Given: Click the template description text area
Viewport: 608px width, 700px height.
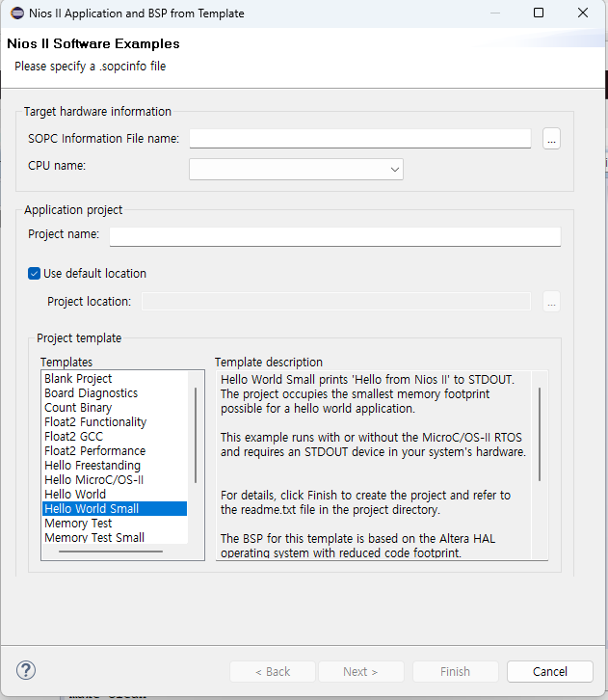Looking at the screenshot, I should pos(374,465).
